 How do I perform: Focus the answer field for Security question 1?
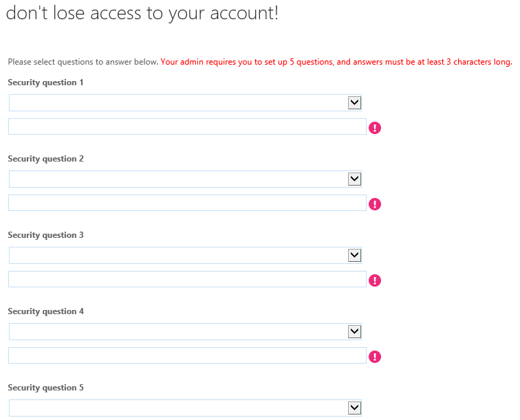tap(187, 126)
